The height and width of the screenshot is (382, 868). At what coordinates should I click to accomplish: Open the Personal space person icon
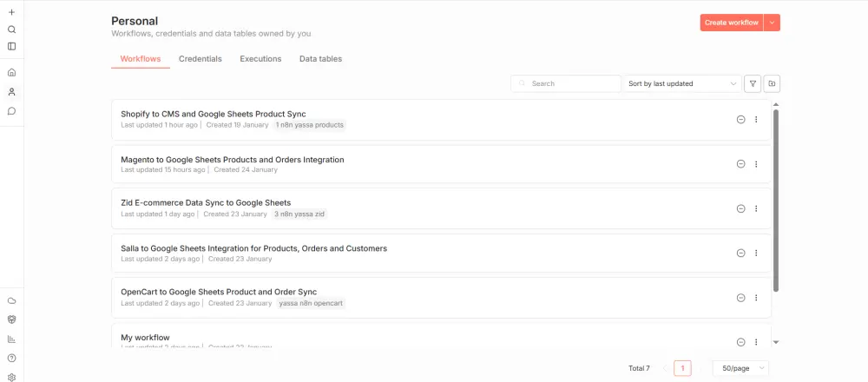(x=11, y=92)
